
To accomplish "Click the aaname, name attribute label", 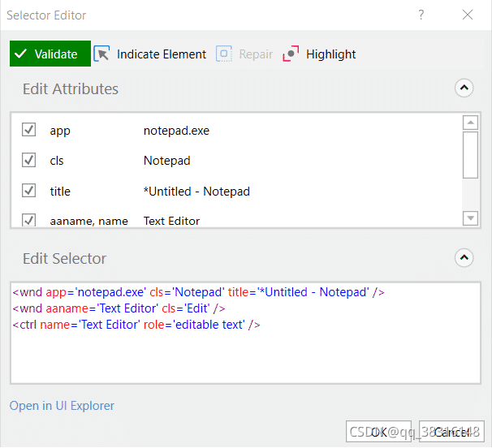I will click(x=88, y=222).
